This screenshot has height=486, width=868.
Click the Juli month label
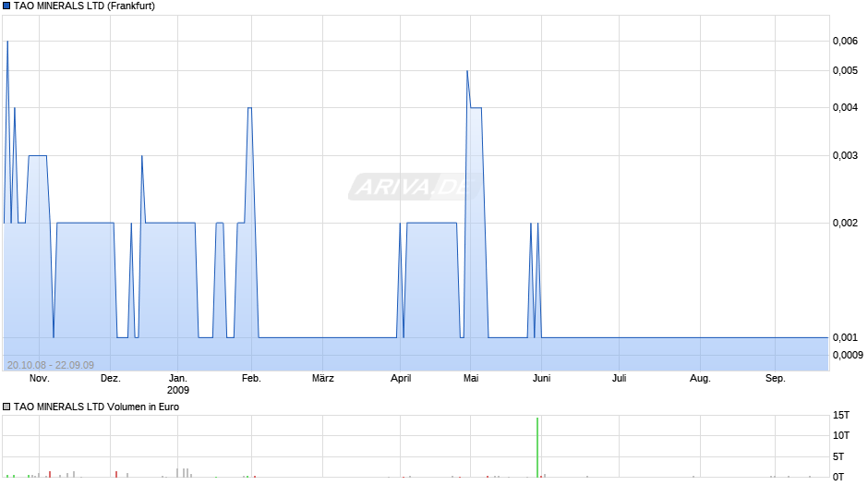619,379
